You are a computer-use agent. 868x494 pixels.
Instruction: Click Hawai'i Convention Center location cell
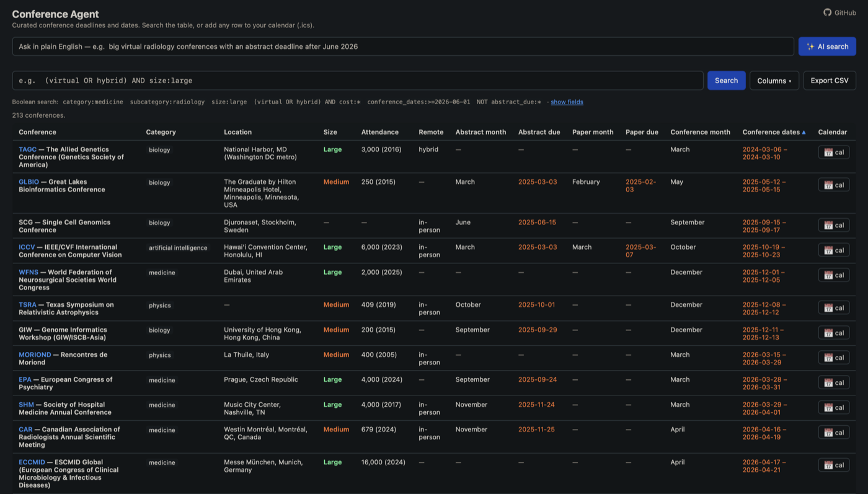pyautogui.click(x=265, y=250)
